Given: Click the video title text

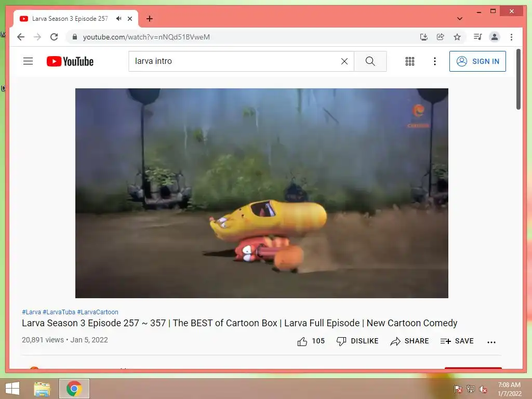Looking at the screenshot, I should (240, 323).
